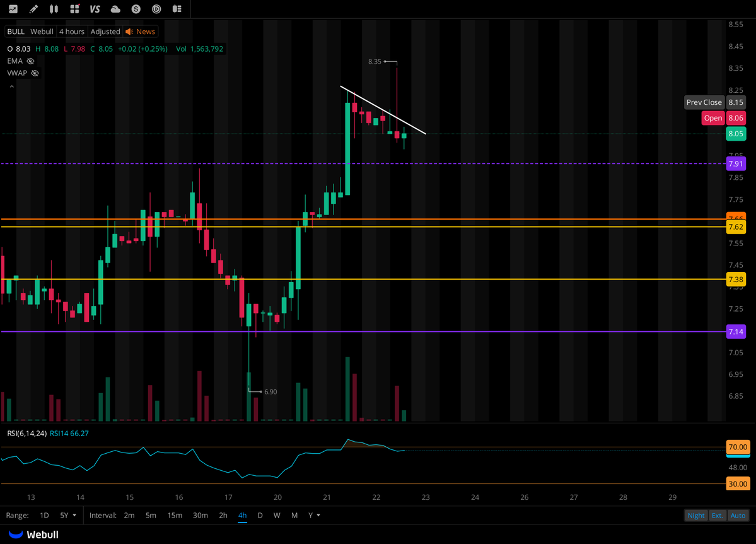Select the W weekly interval
This screenshot has height=544, width=756.
277,516
